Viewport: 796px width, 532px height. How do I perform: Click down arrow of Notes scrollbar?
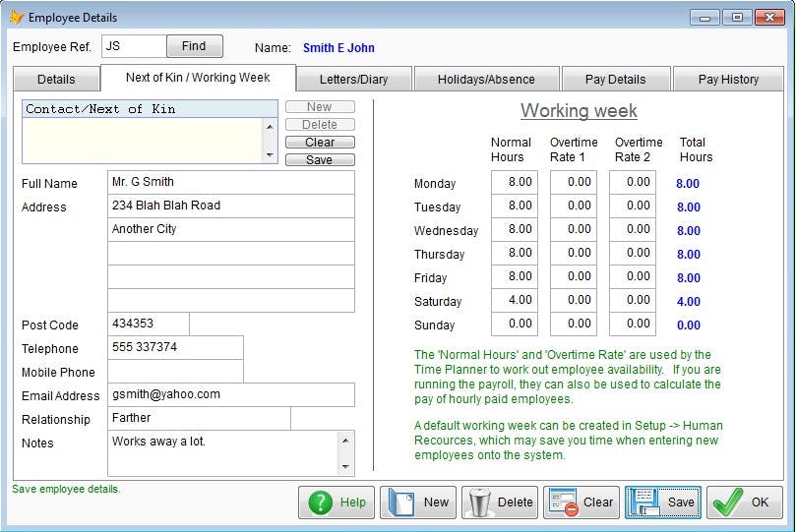[x=345, y=466]
